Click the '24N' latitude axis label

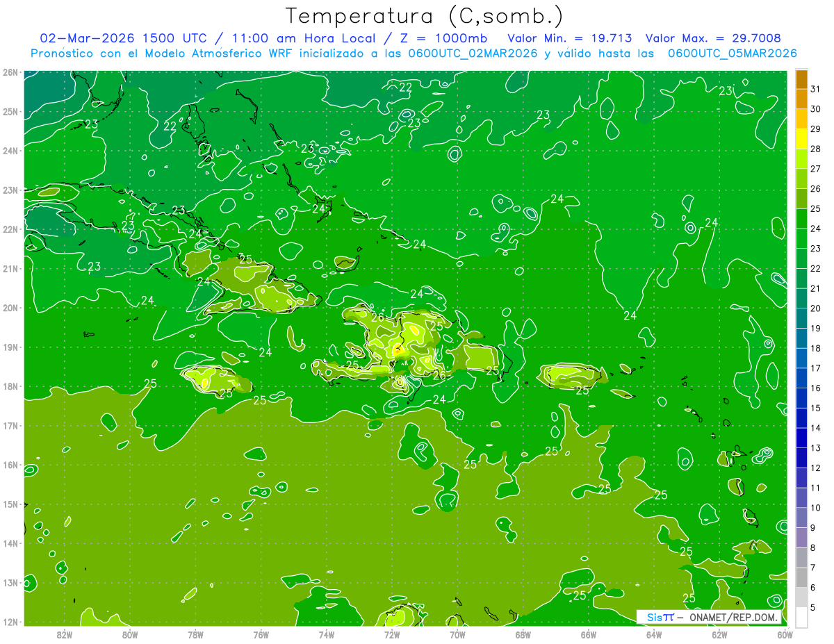pyautogui.click(x=10, y=151)
